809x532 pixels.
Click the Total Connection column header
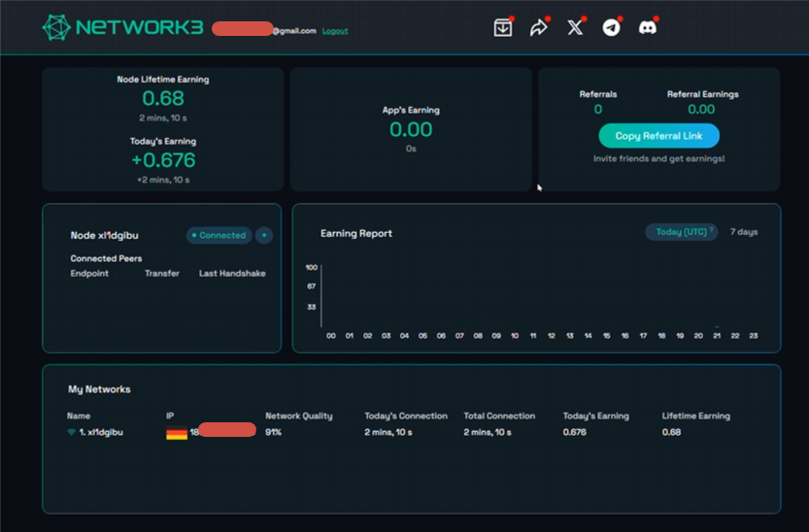point(499,416)
